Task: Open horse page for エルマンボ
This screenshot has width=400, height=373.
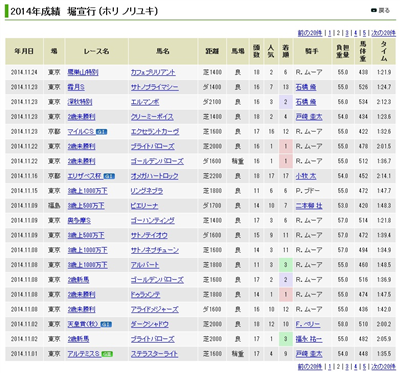Action: [145, 102]
